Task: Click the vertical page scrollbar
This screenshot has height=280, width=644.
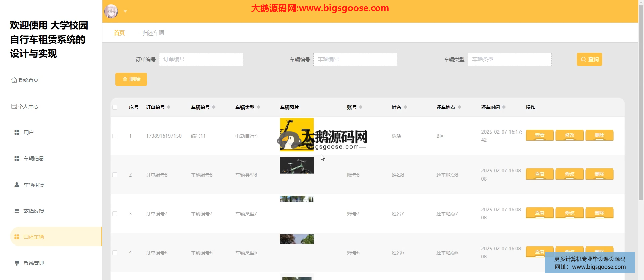Action: tap(641, 100)
